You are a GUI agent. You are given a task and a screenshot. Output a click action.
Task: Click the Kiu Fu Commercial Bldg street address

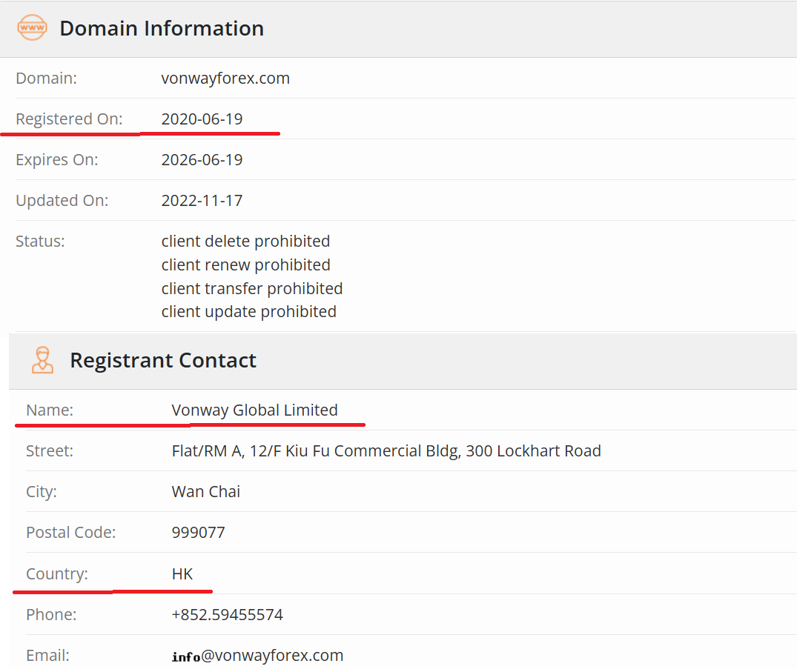[386, 450]
